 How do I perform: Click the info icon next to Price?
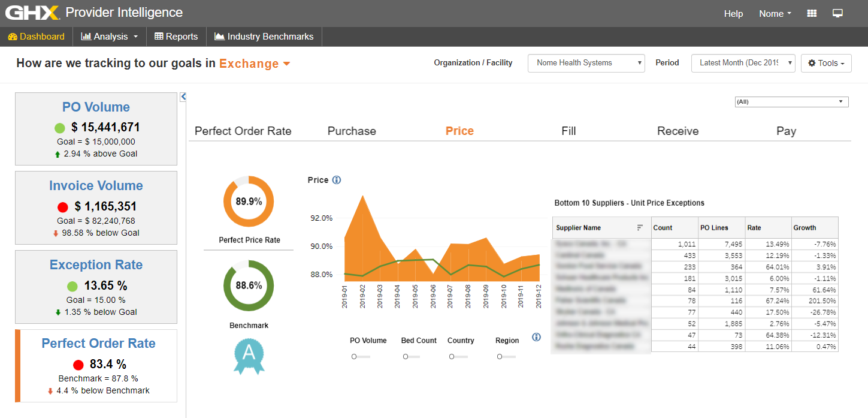[337, 180]
